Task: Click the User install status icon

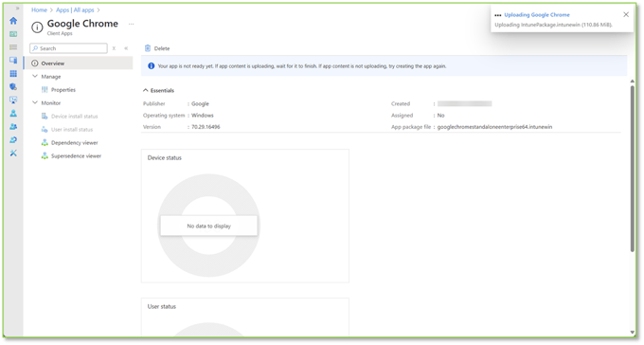Action: (x=45, y=130)
